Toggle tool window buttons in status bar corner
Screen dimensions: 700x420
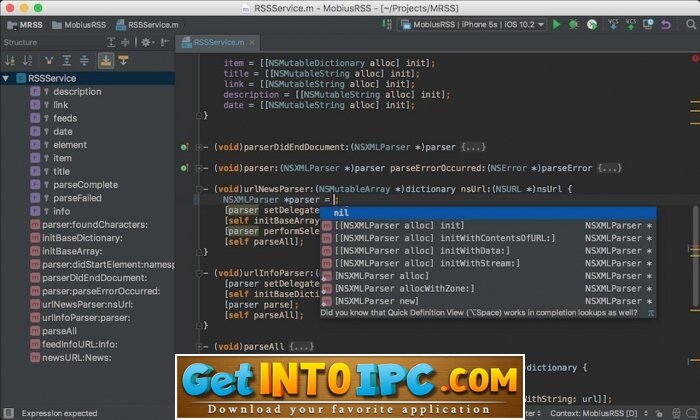[8, 413]
